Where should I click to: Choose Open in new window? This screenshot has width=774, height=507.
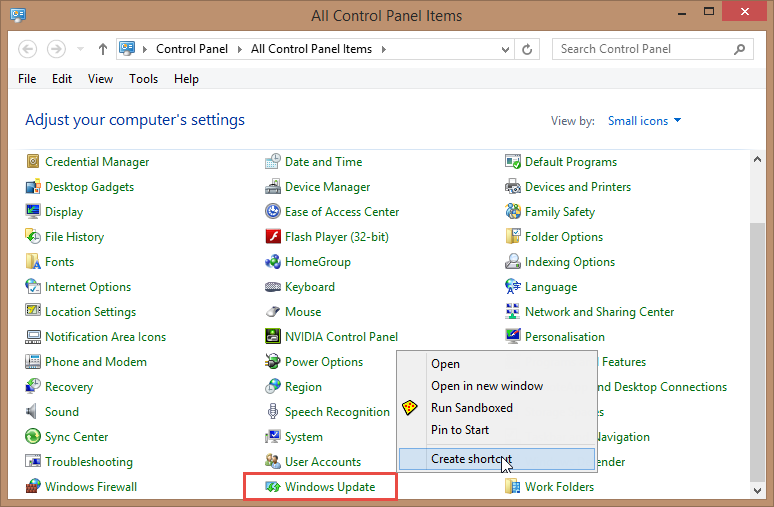tap(497, 386)
